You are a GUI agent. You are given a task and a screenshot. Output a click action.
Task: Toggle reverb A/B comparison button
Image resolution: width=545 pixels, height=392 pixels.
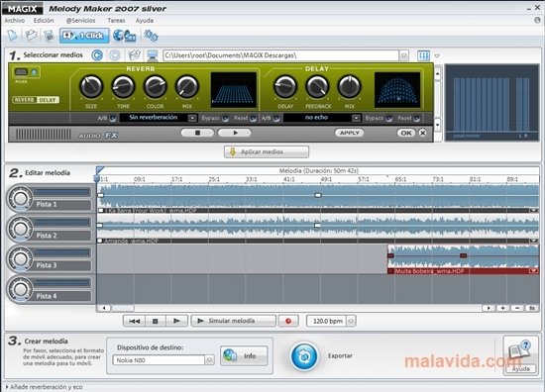[x=112, y=118]
